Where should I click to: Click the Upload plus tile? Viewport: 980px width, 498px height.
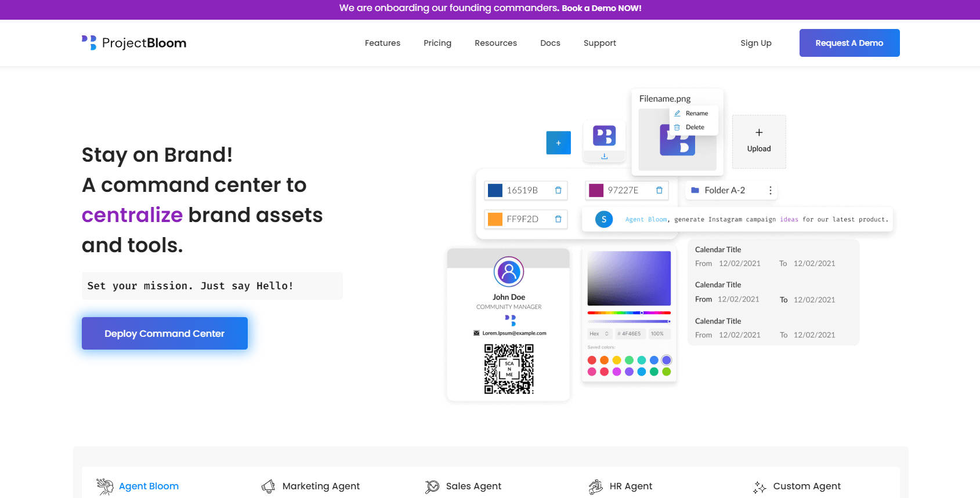[x=758, y=141]
